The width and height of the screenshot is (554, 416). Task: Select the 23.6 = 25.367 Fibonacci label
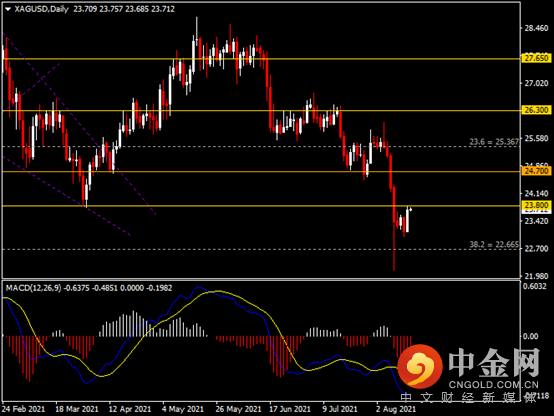tap(494, 142)
